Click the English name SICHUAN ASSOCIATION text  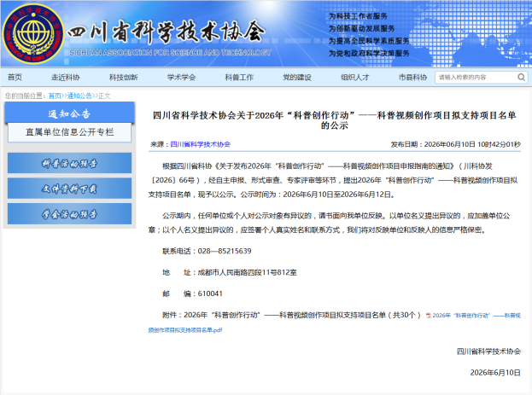pos(170,53)
